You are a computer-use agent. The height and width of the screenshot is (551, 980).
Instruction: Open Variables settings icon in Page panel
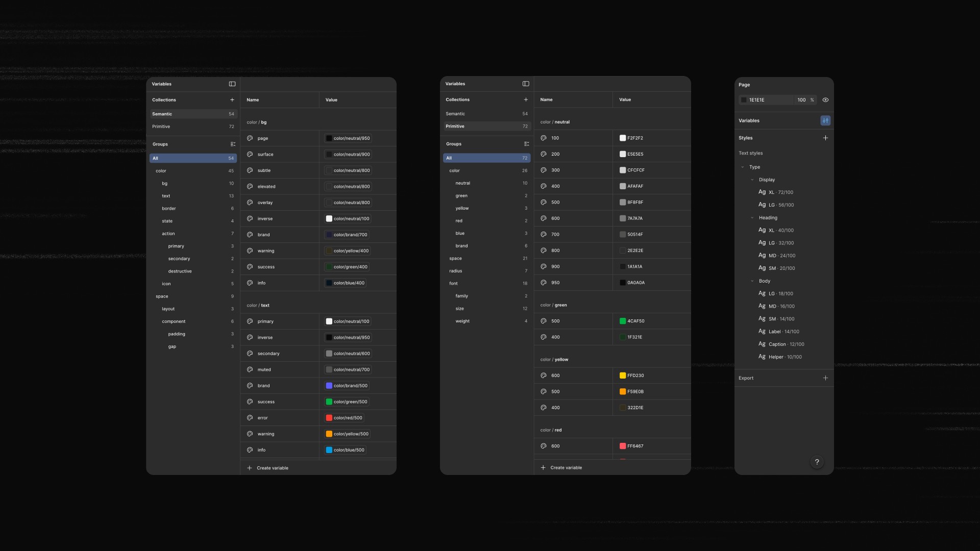[825, 121]
